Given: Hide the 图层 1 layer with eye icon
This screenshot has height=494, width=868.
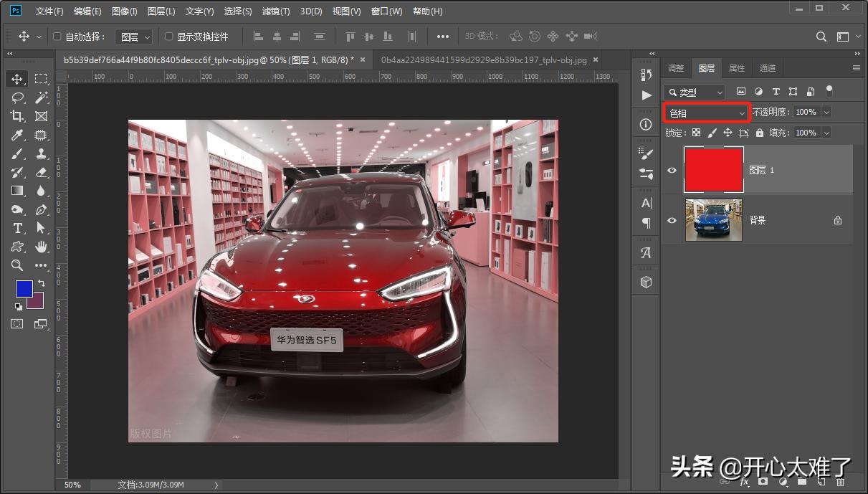Looking at the screenshot, I should [x=672, y=170].
